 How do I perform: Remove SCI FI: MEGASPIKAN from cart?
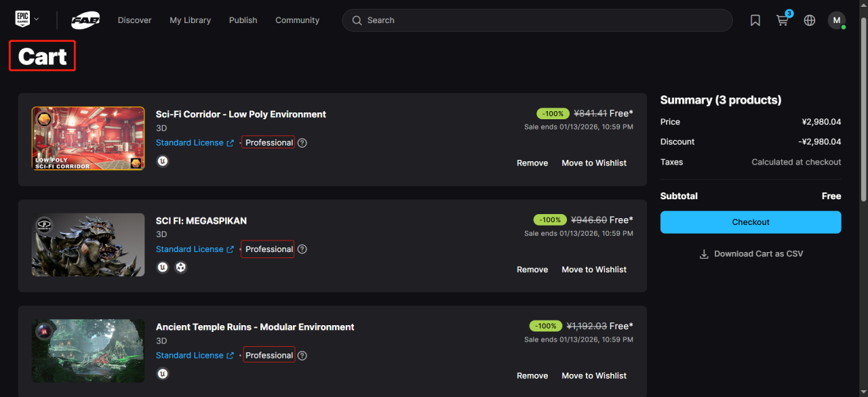(x=532, y=270)
